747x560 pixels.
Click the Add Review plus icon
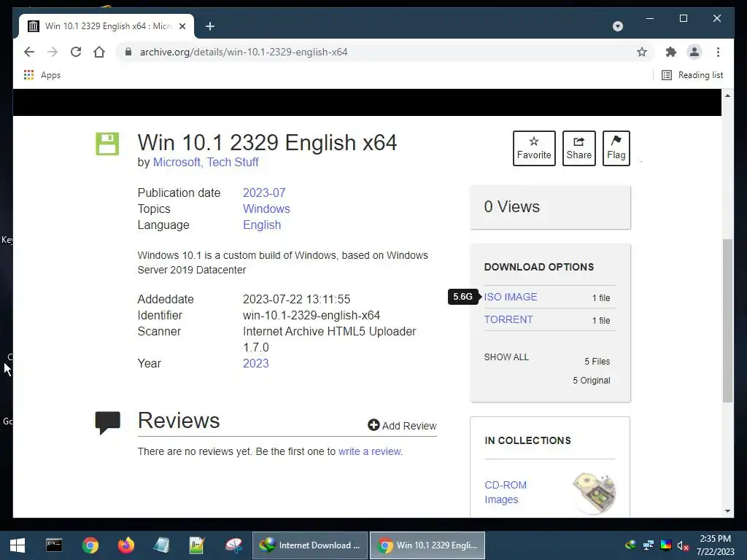pos(373,425)
